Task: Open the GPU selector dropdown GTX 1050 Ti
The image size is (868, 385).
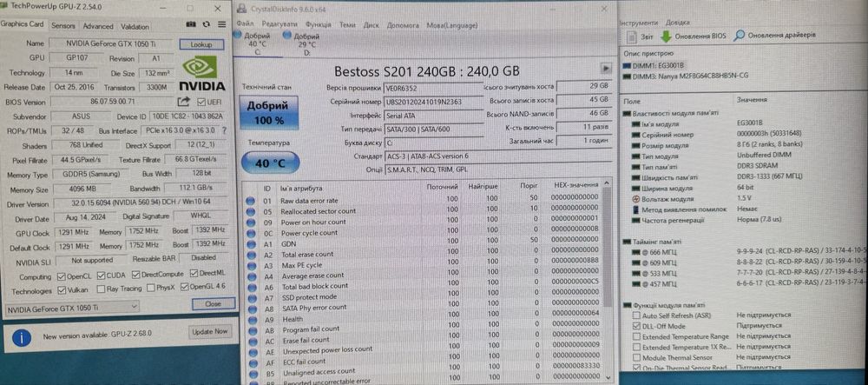Action: pos(73,307)
